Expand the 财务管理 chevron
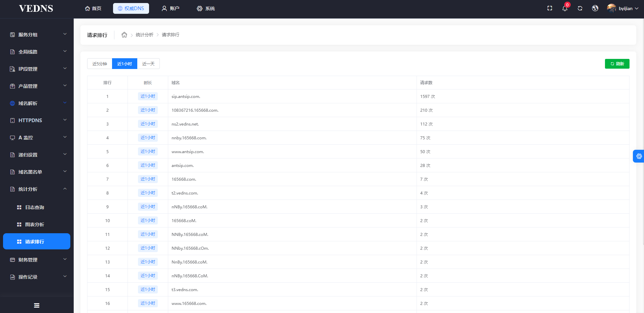The image size is (644, 313). tap(65, 259)
